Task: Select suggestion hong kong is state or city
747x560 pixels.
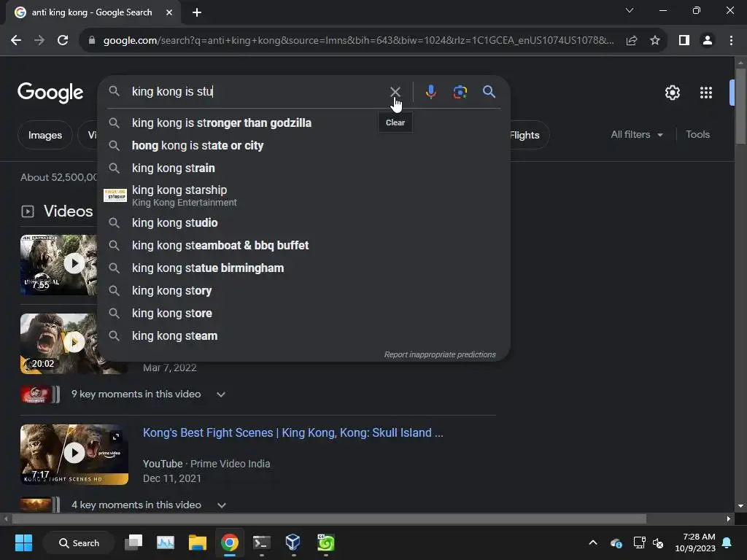Action: coord(303,146)
